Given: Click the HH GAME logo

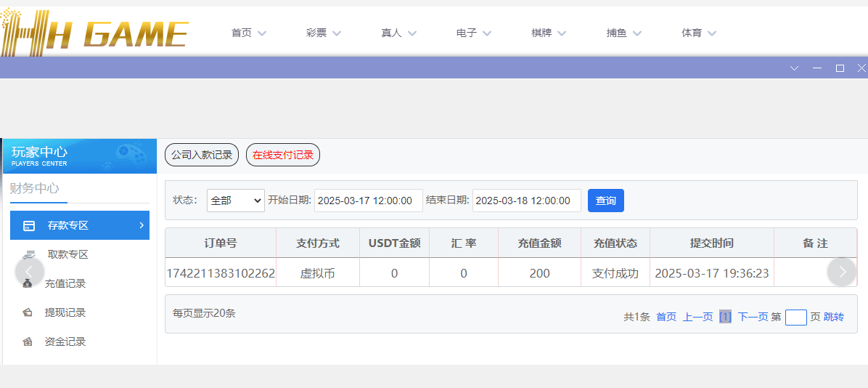Looking at the screenshot, I should (x=94, y=33).
